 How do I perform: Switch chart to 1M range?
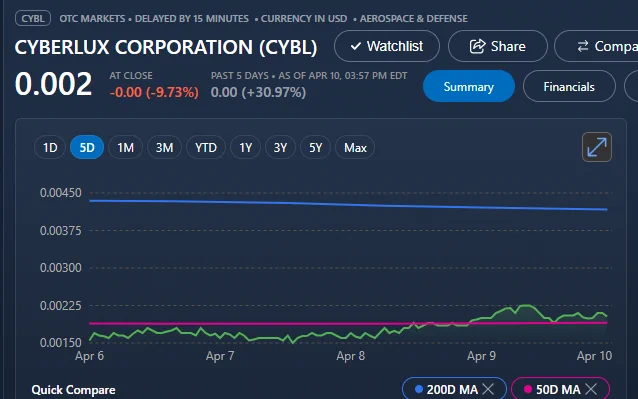(x=125, y=147)
